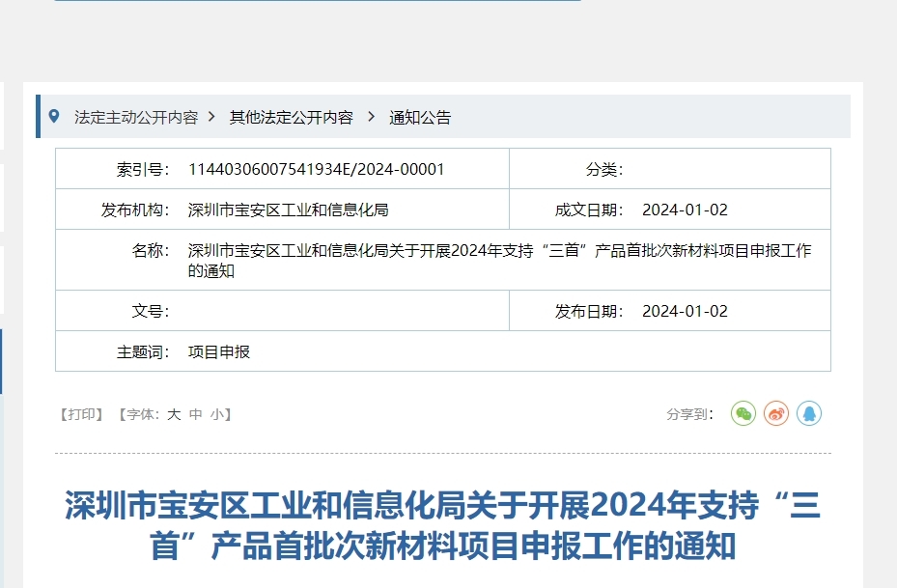Click the 分享到 label

click(x=689, y=414)
